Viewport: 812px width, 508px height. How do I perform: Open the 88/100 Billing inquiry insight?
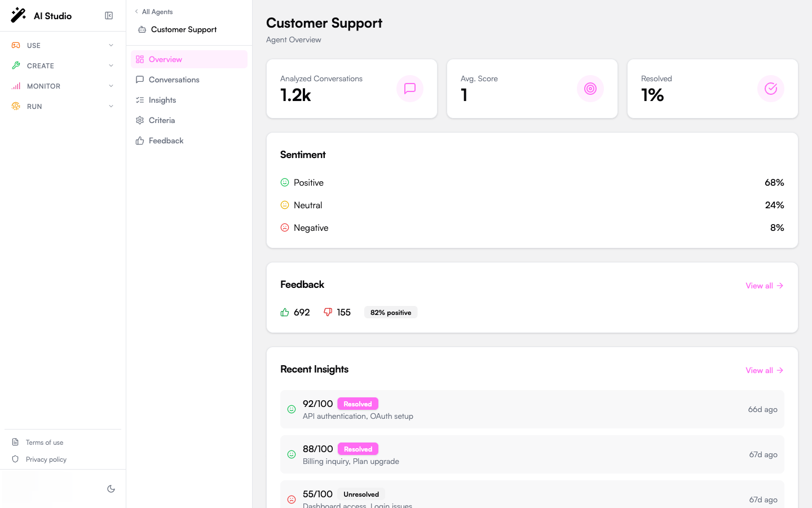click(532, 454)
